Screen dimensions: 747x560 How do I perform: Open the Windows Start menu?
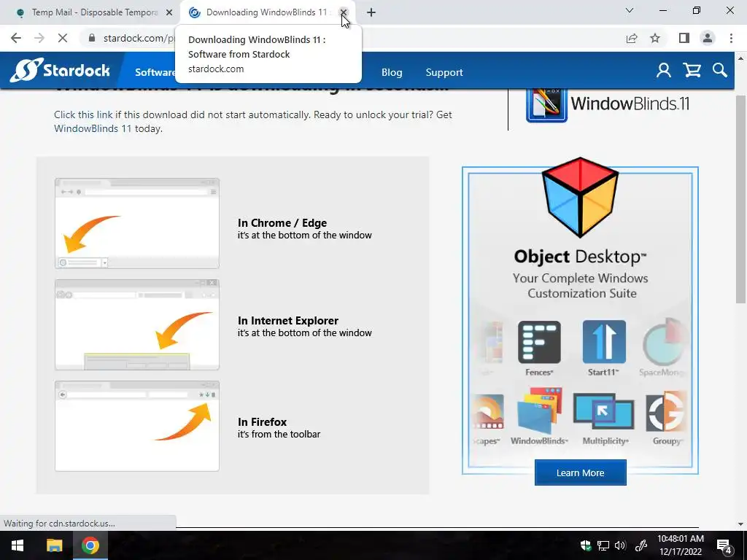[18, 545]
